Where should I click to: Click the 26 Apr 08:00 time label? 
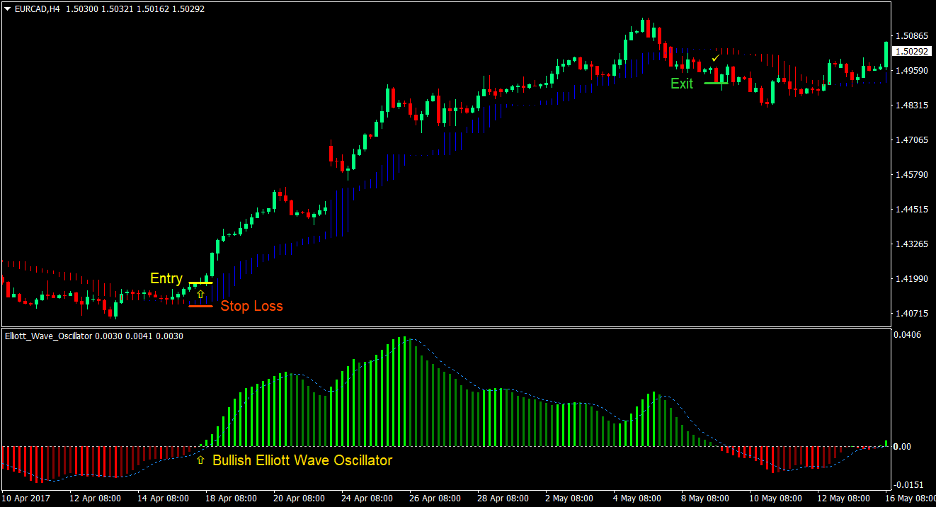pos(435,498)
